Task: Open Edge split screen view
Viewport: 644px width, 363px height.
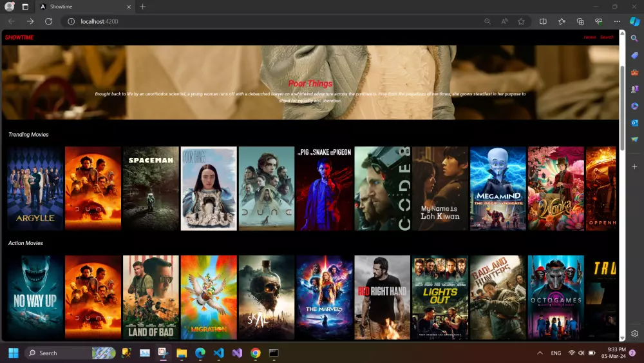Action: 543,21
